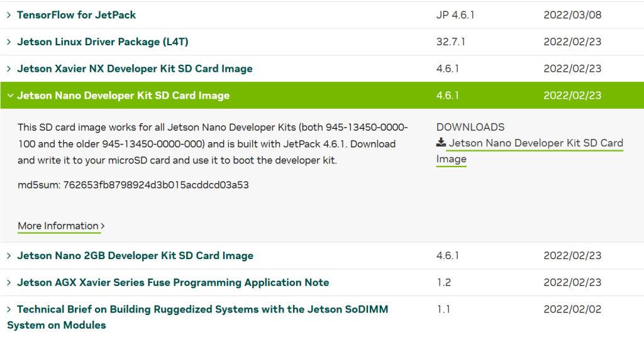Screen dimensions: 644x337
Task: Expand the Jetson Linux Driver Package chevron
Action: 9,42
